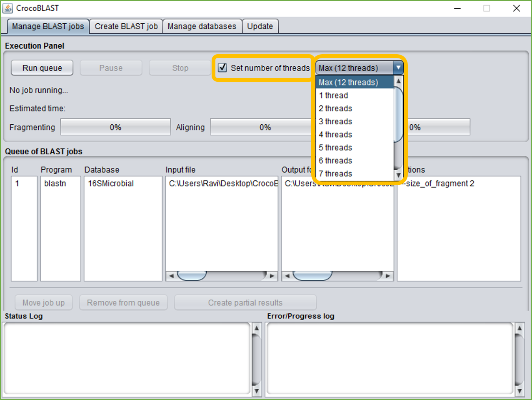Select Max (12 threads) in the list
Viewport: 532px width, 400px height.
(x=355, y=82)
